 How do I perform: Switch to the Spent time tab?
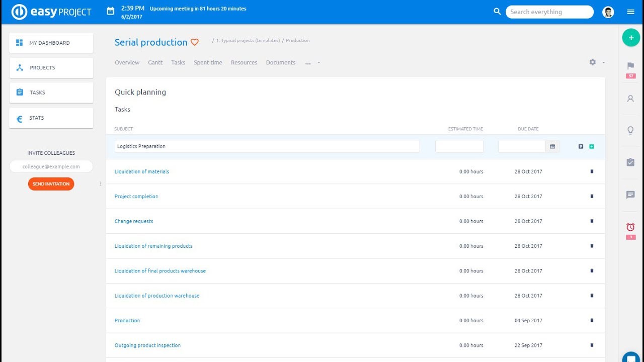tap(208, 63)
